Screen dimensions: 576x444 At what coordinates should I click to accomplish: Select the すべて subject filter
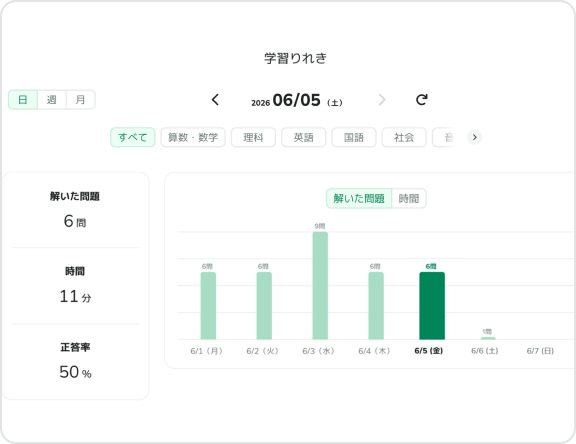coord(133,137)
